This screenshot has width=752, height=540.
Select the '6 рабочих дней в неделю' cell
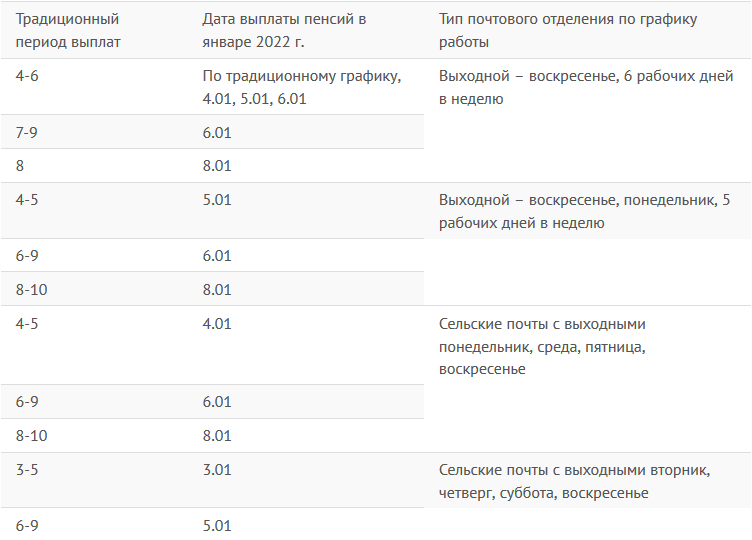click(x=586, y=87)
